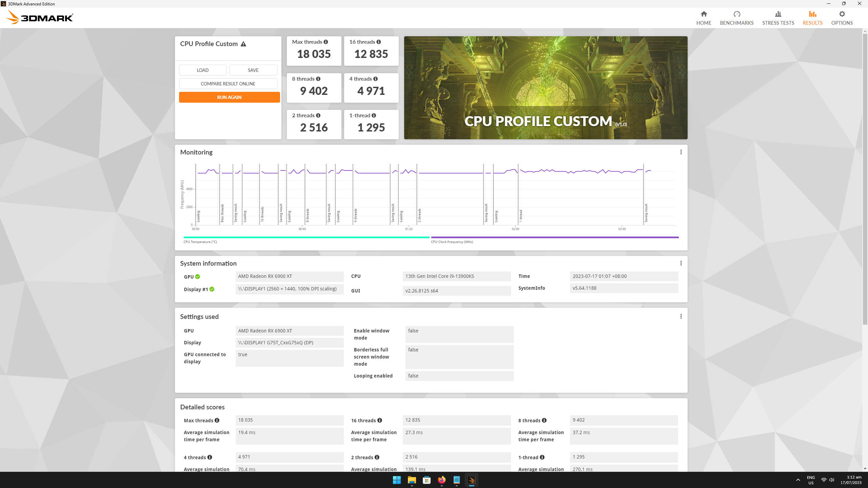Open the Windows Start menu
The height and width of the screenshot is (488, 868).
(x=397, y=480)
